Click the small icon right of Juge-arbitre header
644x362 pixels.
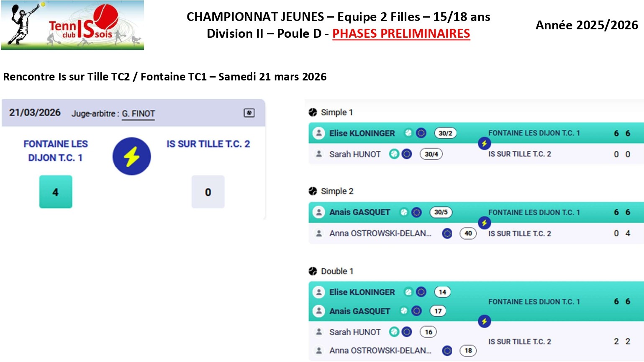tap(249, 113)
